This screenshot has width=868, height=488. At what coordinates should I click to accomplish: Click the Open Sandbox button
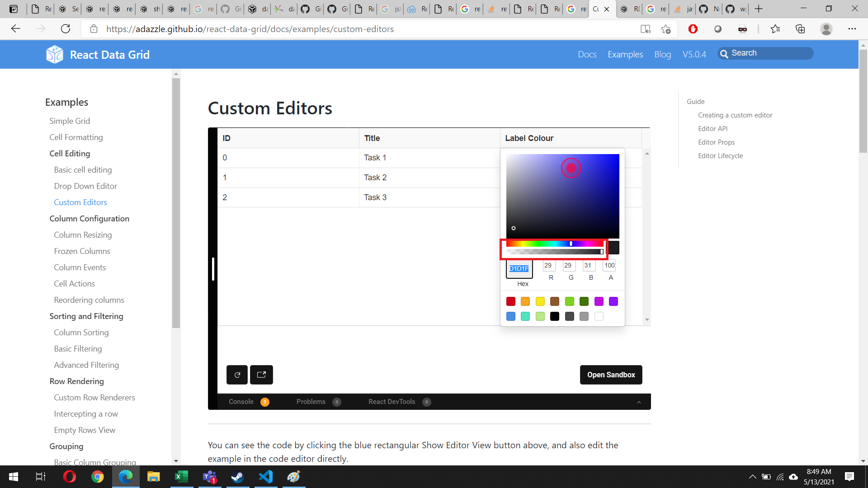pos(611,375)
